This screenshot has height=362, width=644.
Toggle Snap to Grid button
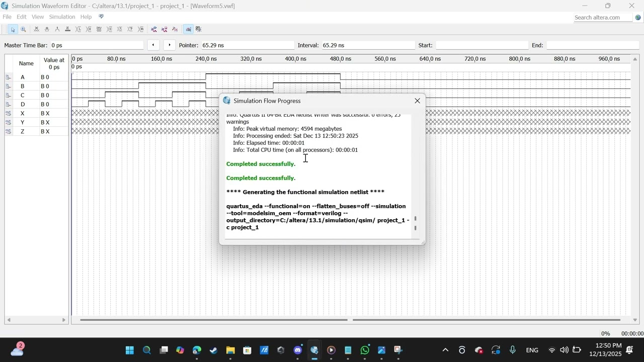click(x=188, y=29)
